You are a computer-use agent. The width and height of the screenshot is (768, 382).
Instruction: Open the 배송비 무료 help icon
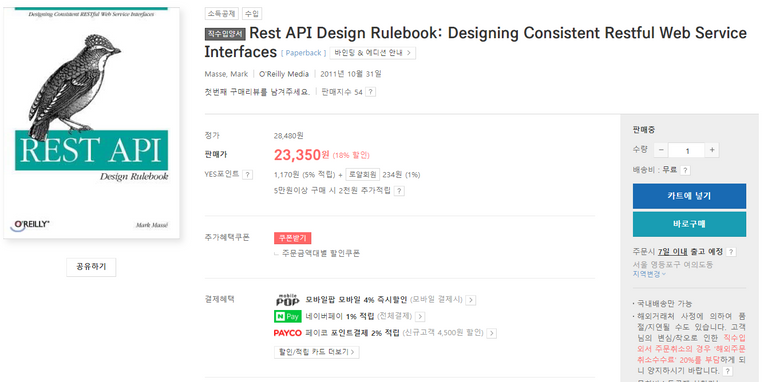(685, 170)
